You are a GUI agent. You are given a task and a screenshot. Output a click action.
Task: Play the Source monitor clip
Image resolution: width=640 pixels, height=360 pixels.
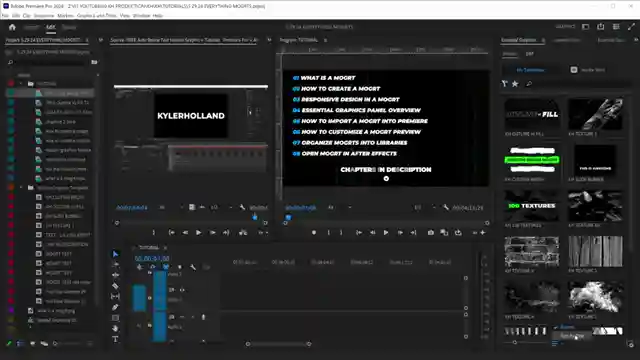point(198,233)
